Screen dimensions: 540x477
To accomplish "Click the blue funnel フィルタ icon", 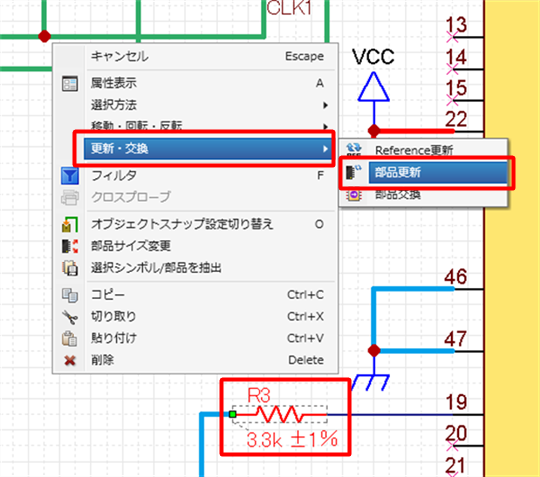I will pyautogui.click(x=70, y=176).
